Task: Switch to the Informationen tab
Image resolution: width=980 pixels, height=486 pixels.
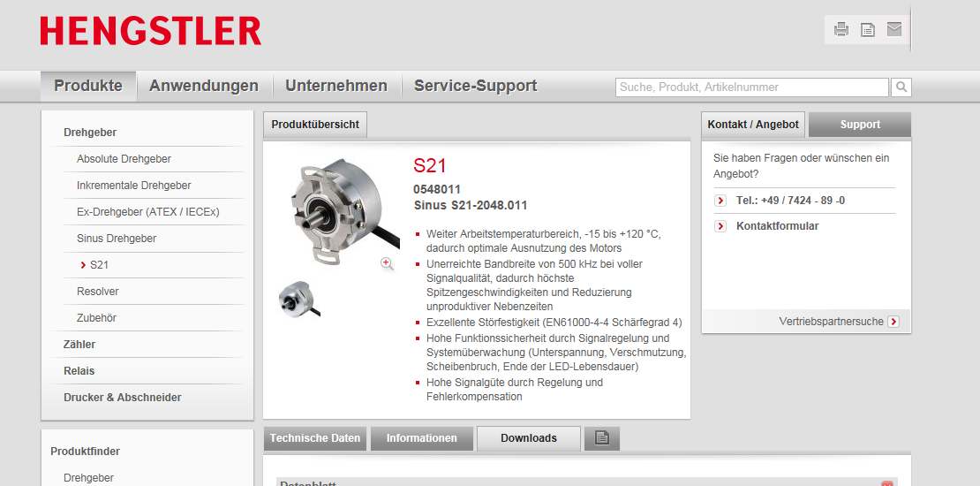Action: 422,438
